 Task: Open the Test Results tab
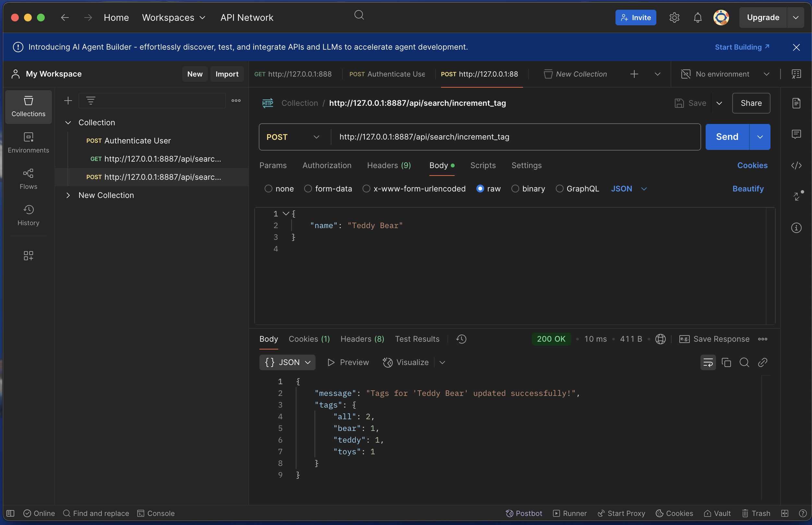click(x=417, y=339)
